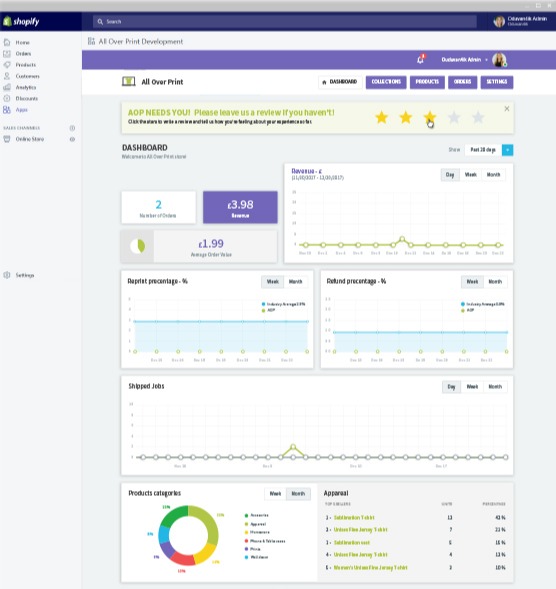556x589 pixels.
Task: Rate three stars in review banner
Action: click(430, 117)
